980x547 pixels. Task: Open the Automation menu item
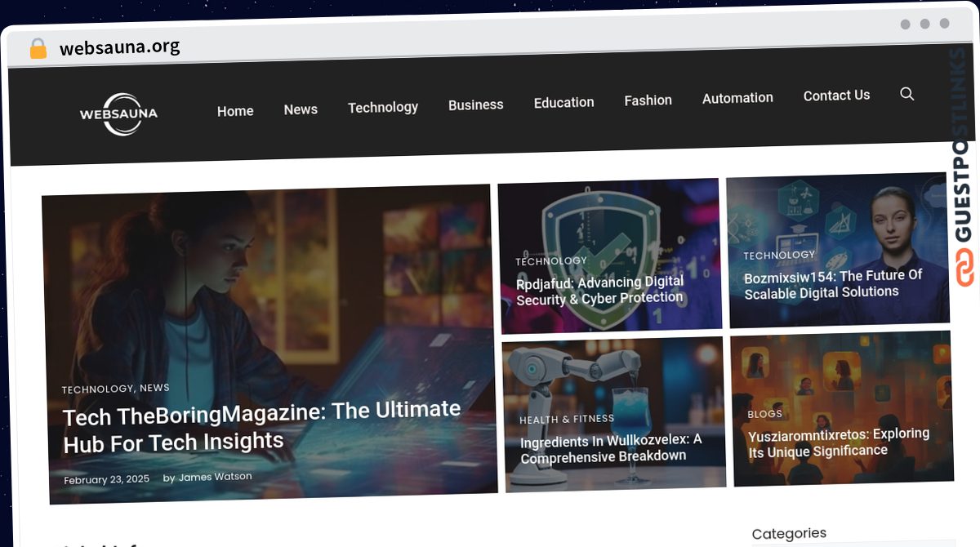pos(737,97)
